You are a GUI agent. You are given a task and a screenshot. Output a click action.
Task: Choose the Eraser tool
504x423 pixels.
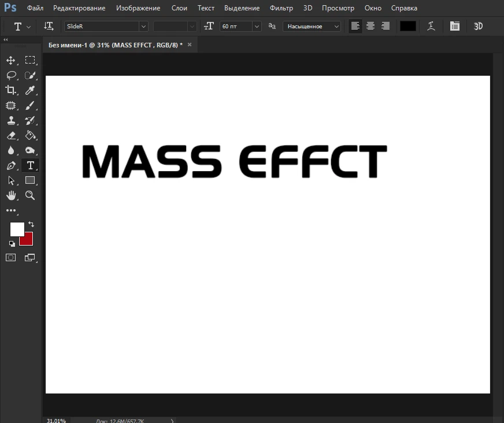pyautogui.click(x=11, y=135)
